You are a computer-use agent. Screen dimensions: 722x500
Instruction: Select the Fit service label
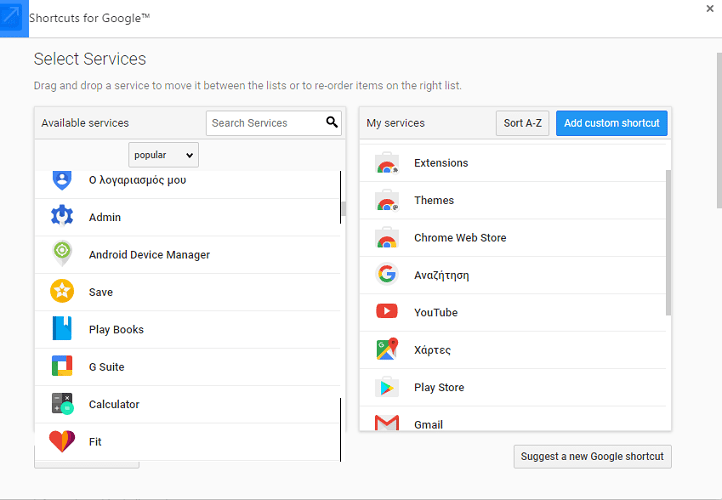[95, 442]
